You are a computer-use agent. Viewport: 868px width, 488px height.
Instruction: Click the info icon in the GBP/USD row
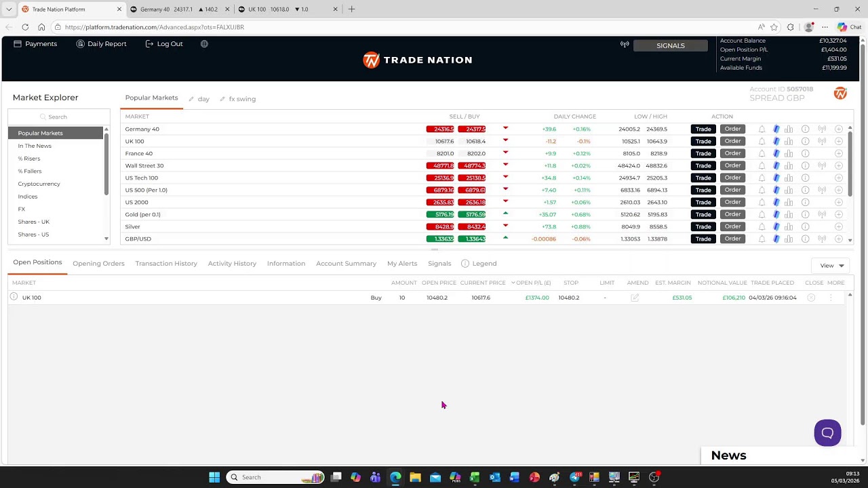[x=805, y=239]
